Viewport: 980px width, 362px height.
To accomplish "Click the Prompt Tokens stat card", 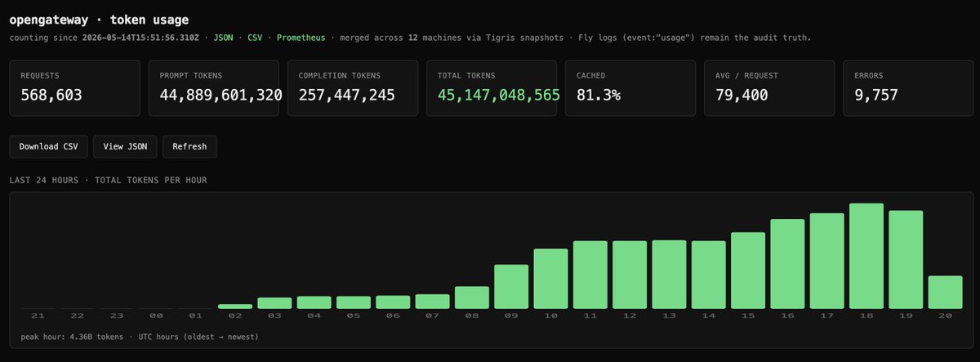I will [x=215, y=87].
